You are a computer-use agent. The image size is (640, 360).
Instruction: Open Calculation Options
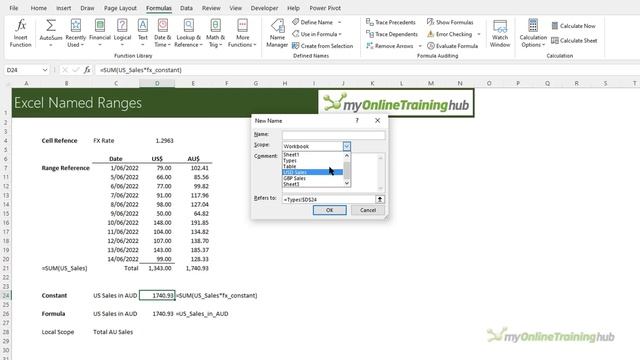pyautogui.click(x=533, y=33)
